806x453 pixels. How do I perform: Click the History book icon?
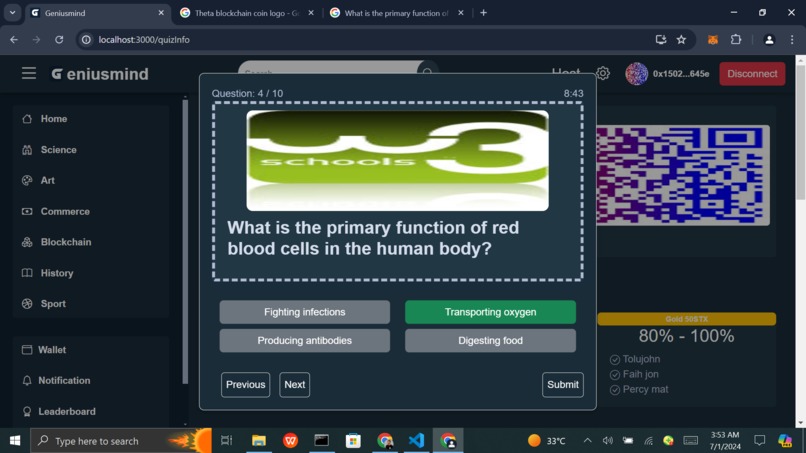pos(27,273)
